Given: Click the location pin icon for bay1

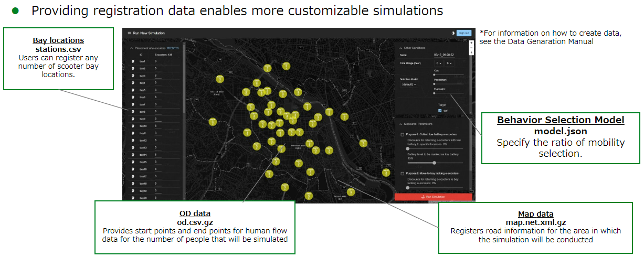Looking at the screenshot, I should click(133, 61).
